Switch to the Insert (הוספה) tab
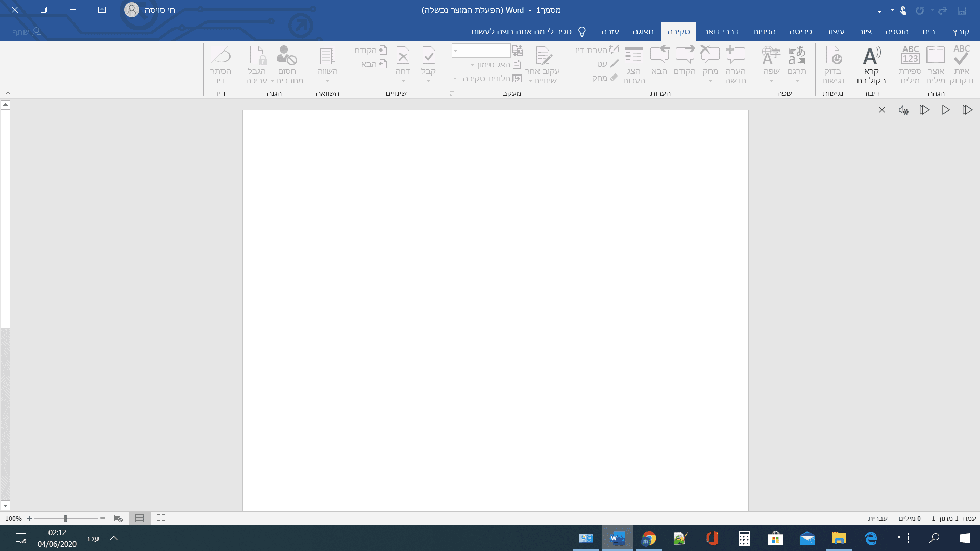Viewport: 980px width, 551px height. pos(896,32)
